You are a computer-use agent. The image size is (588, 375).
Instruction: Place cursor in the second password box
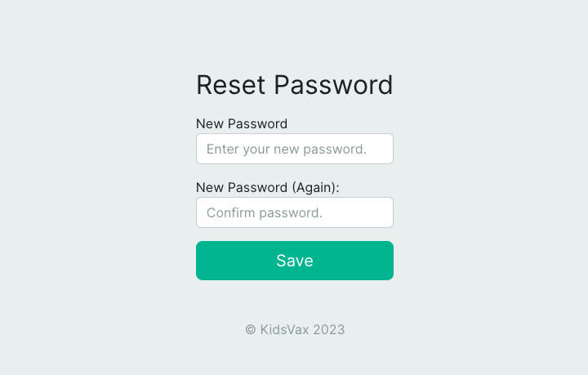click(294, 212)
